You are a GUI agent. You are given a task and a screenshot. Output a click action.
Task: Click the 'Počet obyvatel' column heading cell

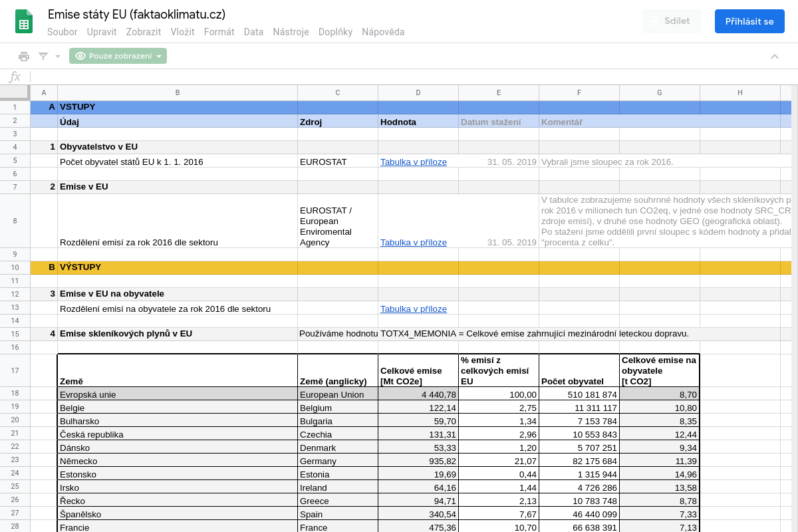pyautogui.click(x=579, y=370)
